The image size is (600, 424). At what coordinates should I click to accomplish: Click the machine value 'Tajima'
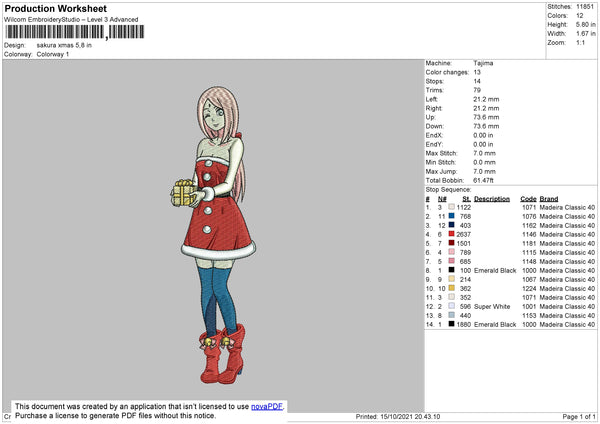click(x=483, y=63)
